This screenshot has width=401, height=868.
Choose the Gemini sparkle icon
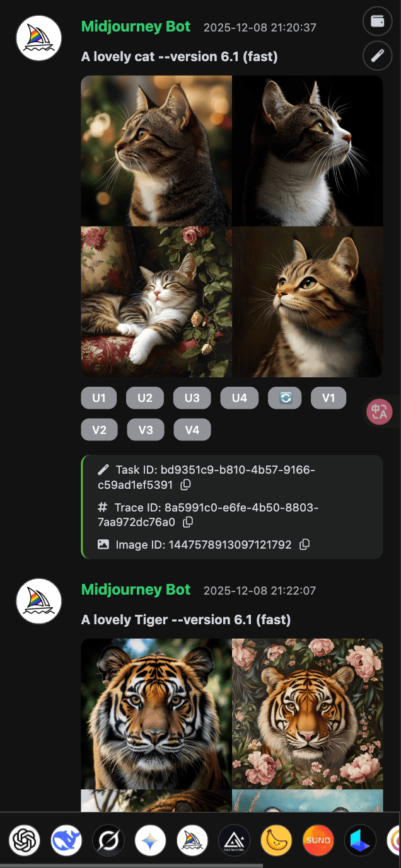[150, 840]
